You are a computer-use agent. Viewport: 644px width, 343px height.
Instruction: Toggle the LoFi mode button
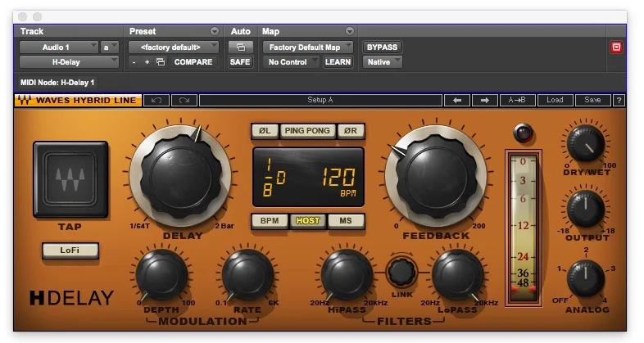pos(70,250)
